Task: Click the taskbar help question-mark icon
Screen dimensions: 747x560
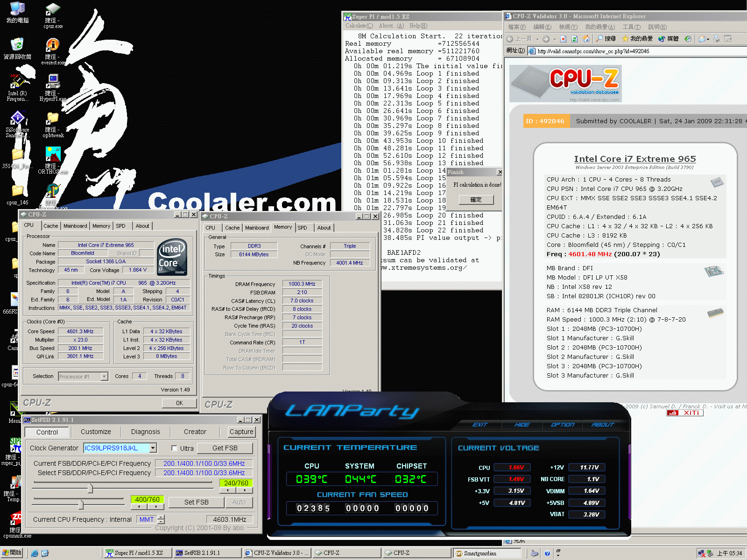Action: click(547, 553)
